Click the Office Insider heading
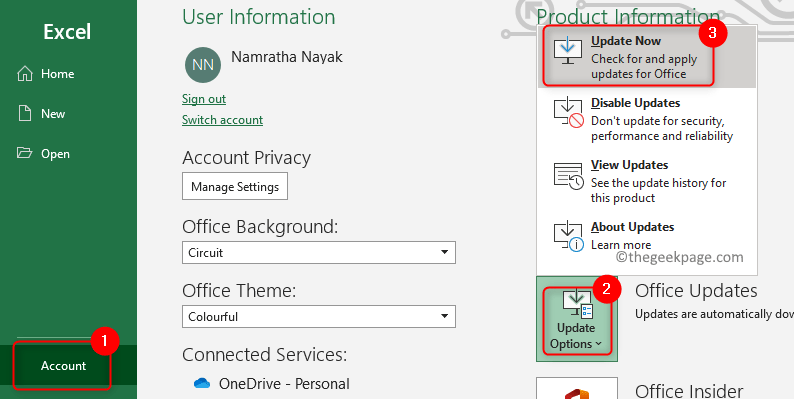This screenshot has width=794, height=399. (689, 391)
